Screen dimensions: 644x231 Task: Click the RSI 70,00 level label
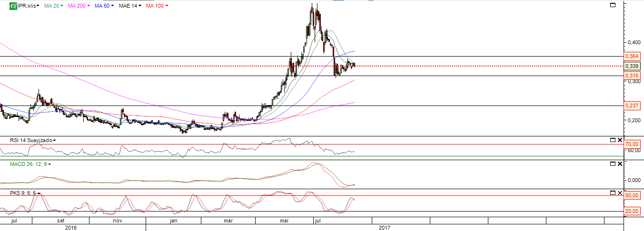click(x=632, y=144)
